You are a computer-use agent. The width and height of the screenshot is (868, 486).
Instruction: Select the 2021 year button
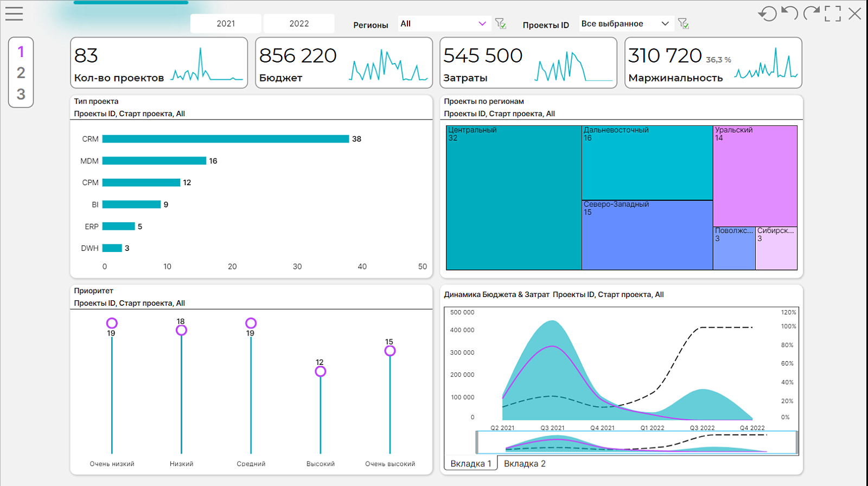(x=226, y=23)
